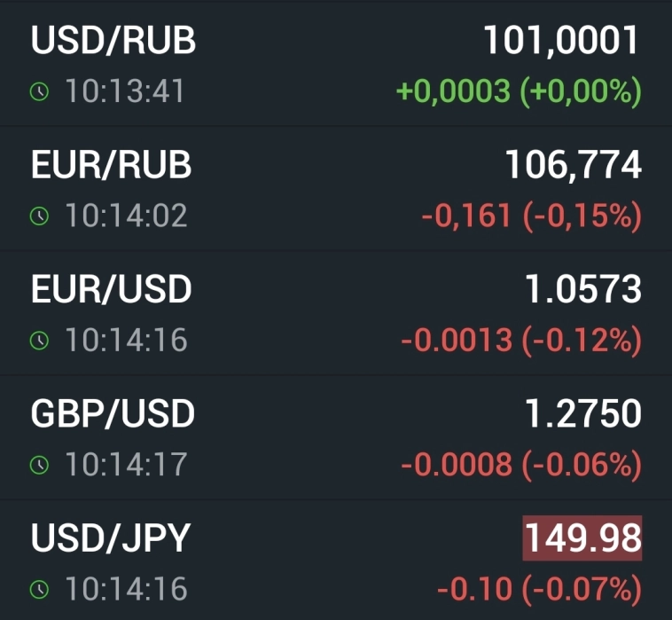Viewport: 672px width, 620px height.
Task: Click the highlighted USD/JPY price 149.98
Action: pyautogui.click(x=582, y=538)
